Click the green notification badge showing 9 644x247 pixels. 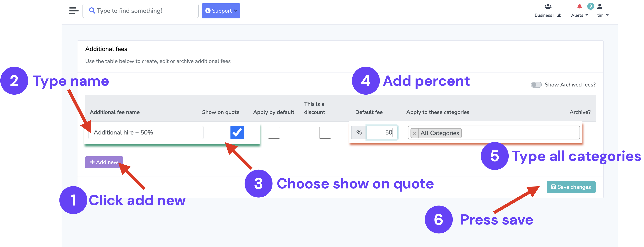tap(590, 6)
